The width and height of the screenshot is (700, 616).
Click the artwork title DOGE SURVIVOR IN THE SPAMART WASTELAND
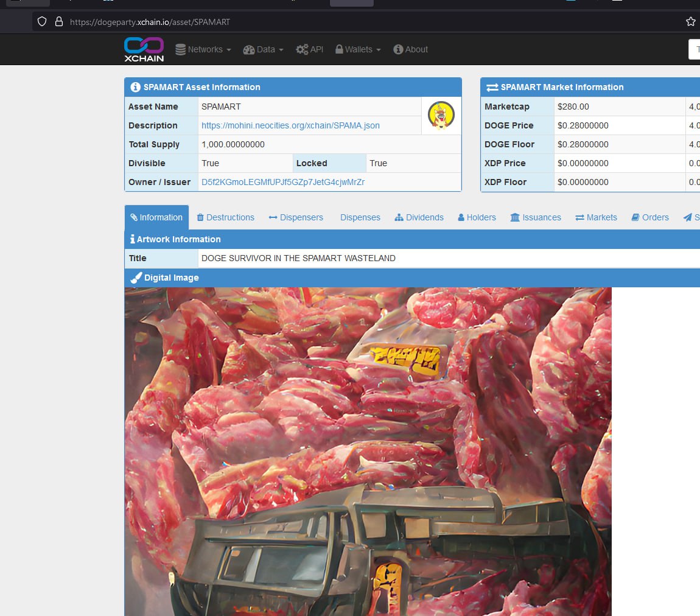(x=298, y=258)
